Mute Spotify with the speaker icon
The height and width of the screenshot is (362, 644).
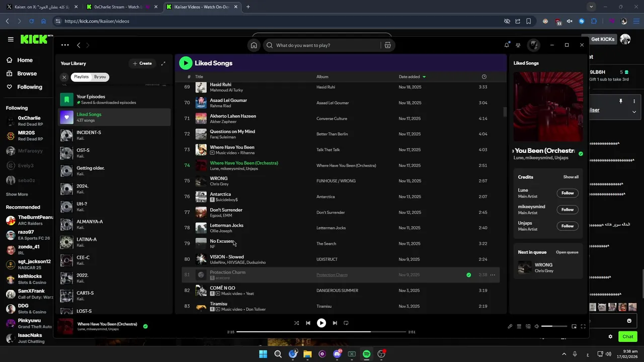point(537,326)
